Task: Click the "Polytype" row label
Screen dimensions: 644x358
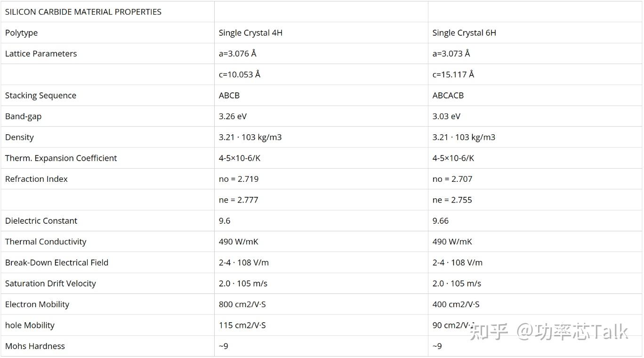Action: [21, 33]
